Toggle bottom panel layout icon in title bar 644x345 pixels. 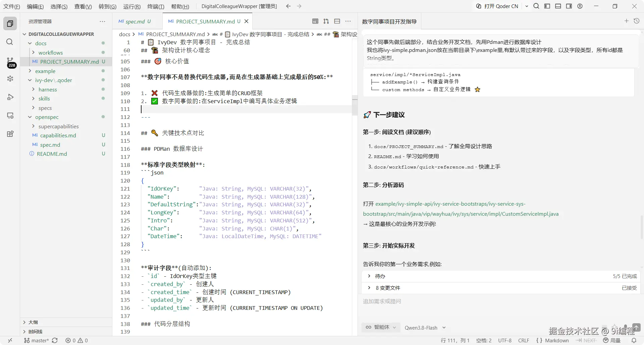(x=558, y=6)
